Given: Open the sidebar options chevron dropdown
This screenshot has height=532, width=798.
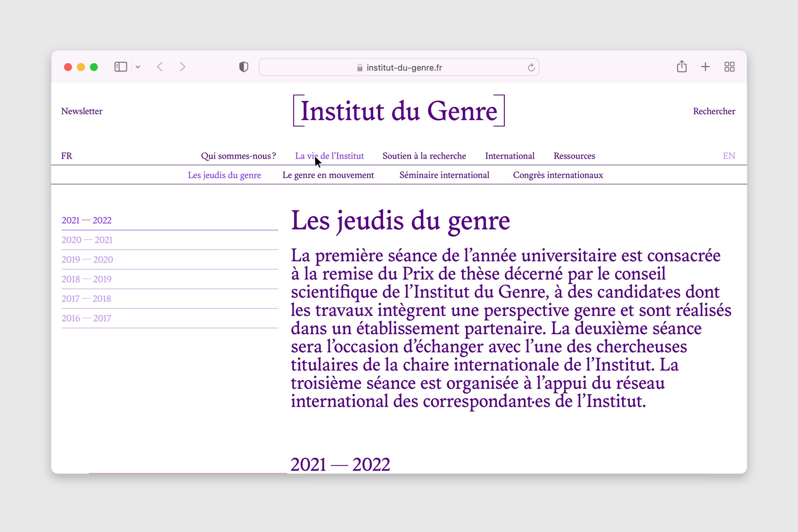Looking at the screenshot, I should [x=138, y=67].
